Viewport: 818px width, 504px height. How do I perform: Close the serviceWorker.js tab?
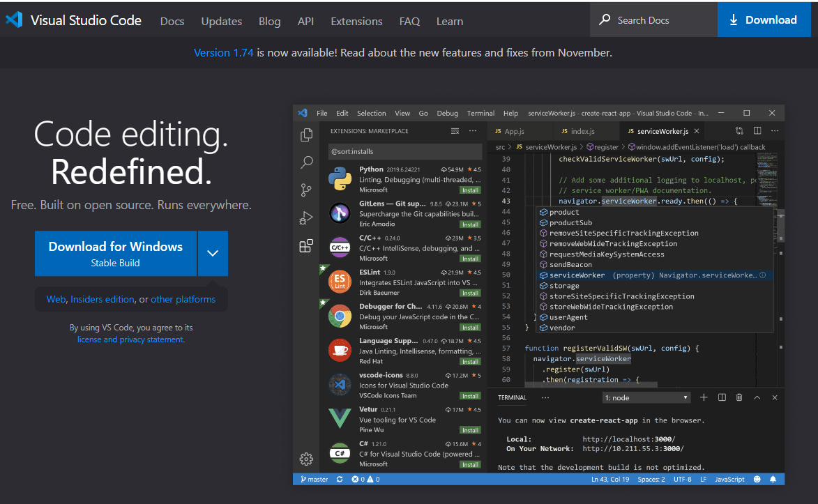[697, 132]
